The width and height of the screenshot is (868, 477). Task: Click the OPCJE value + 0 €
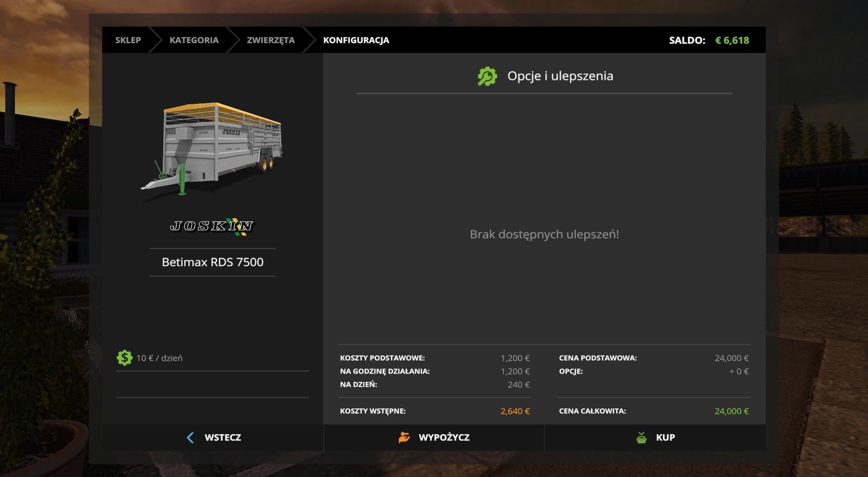739,371
